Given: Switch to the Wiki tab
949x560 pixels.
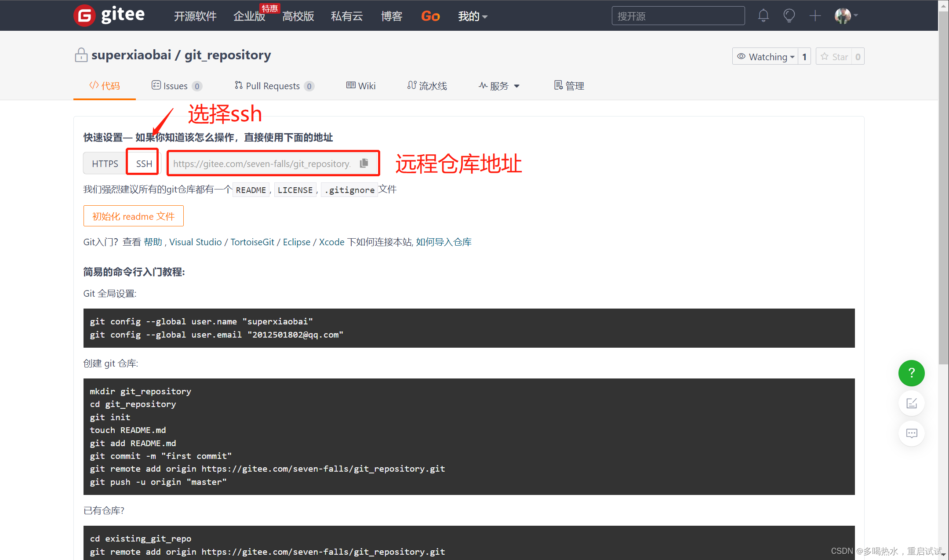Looking at the screenshot, I should point(361,86).
